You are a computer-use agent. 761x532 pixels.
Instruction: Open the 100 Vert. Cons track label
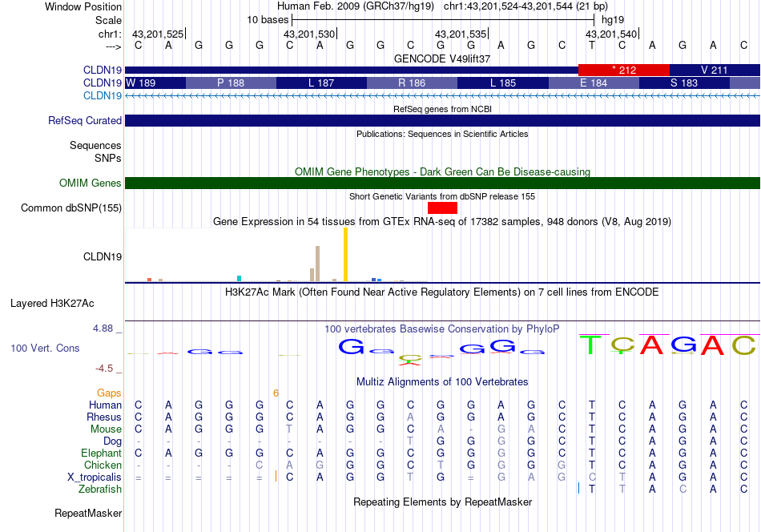click(45, 348)
